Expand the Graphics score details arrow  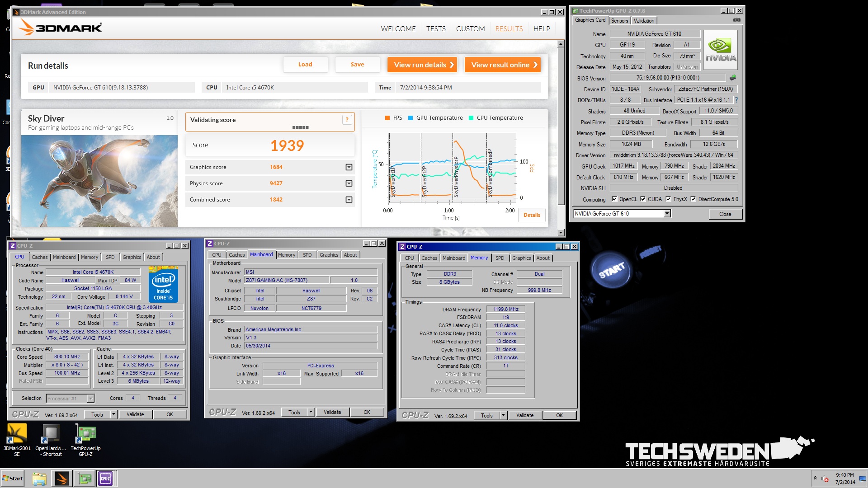(x=349, y=167)
